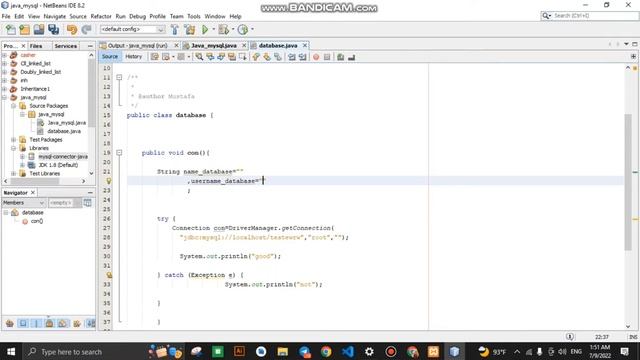Open Visual Studio Code from the taskbar
This screenshot has height=360, width=640.
[x=348, y=351]
